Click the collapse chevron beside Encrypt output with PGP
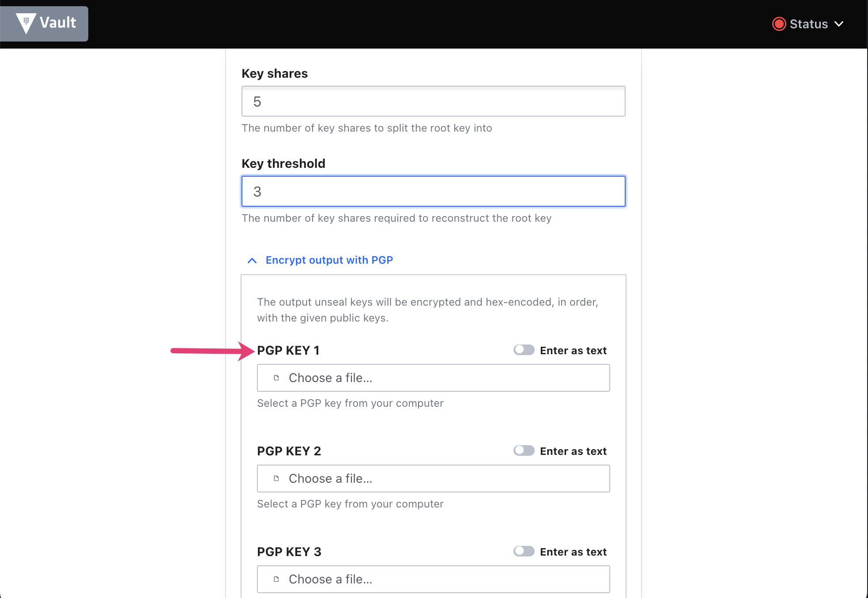Image resolution: width=868 pixels, height=598 pixels. click(x=252, y=260)
